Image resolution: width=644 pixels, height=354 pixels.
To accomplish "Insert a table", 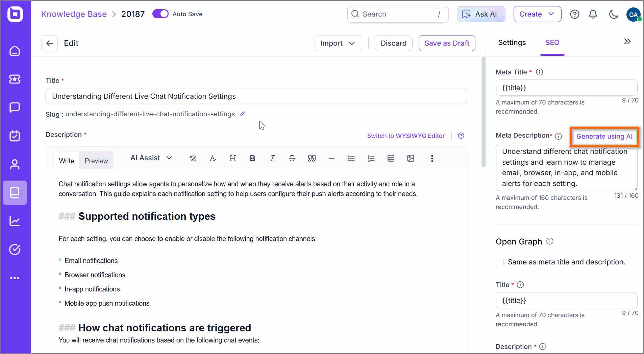I will pyautogui.click(x=391, y=158).
